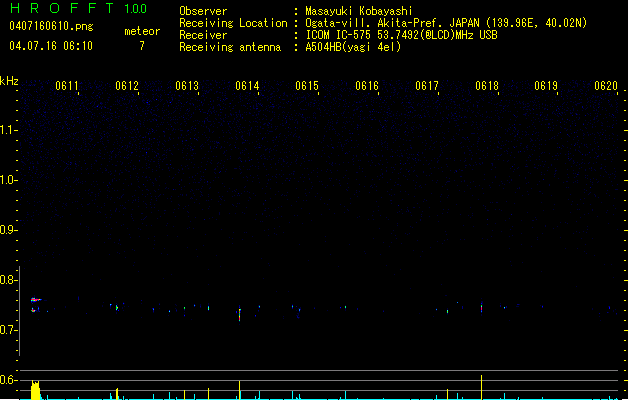629x400 pixels.
Task: Click the HROFFT 1.0.0 title text
Action: 79,8
